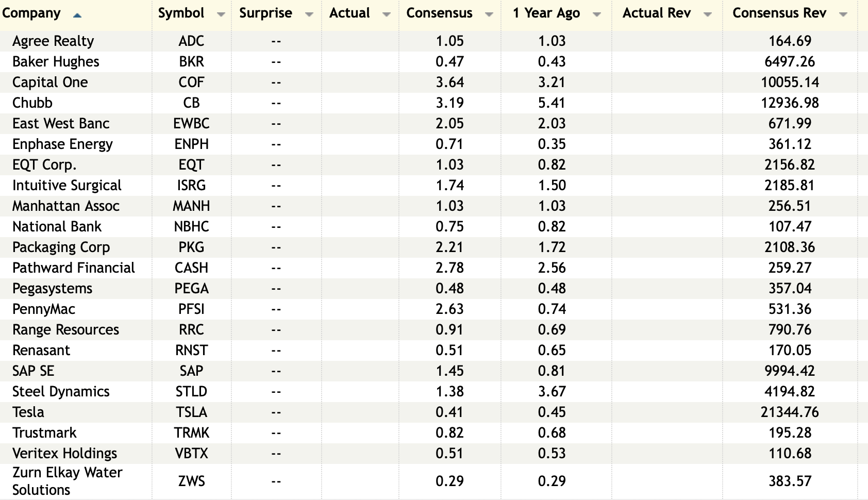Click the Company column ascending sort arrow
The height and width of the screenshot is (500, 868).
[77, 15]
